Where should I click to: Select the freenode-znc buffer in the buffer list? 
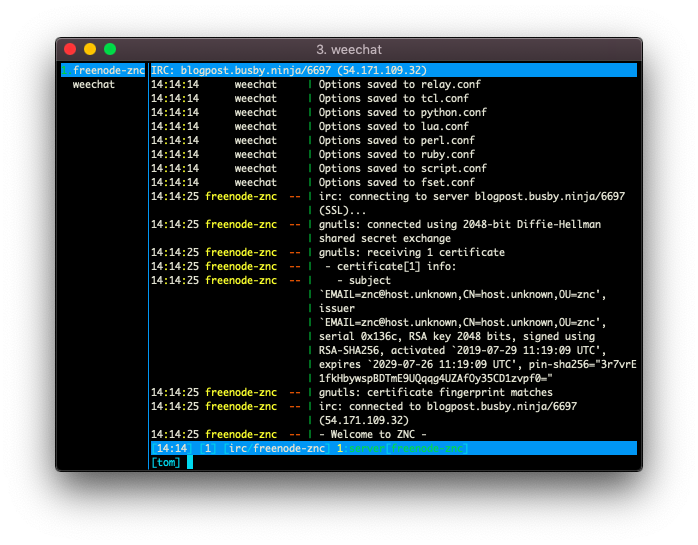[103, 70]
